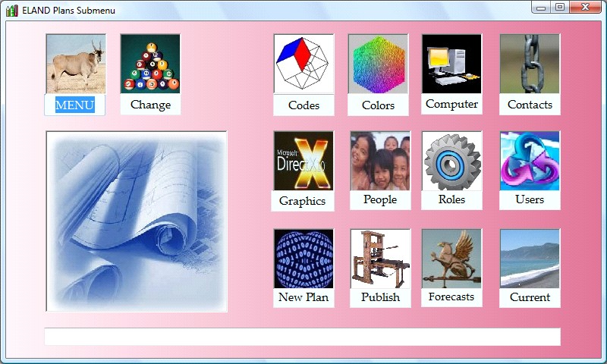Click the Forecasts text label

(451, 297)
